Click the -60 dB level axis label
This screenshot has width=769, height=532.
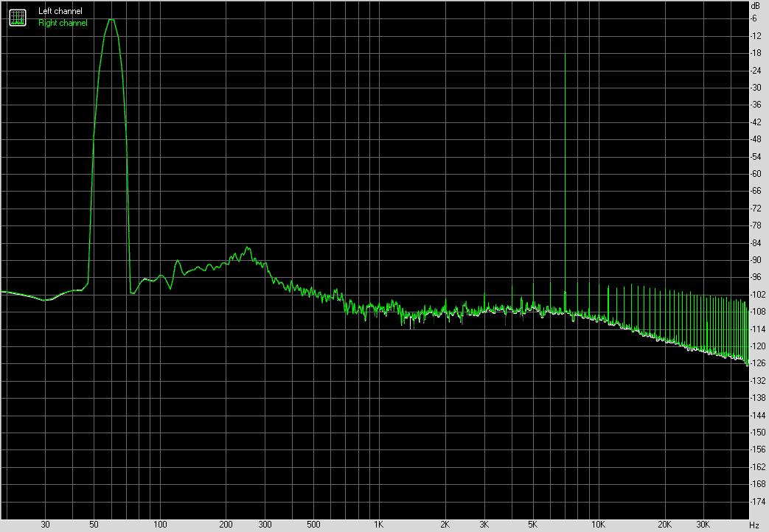click(x=756, y=174)
